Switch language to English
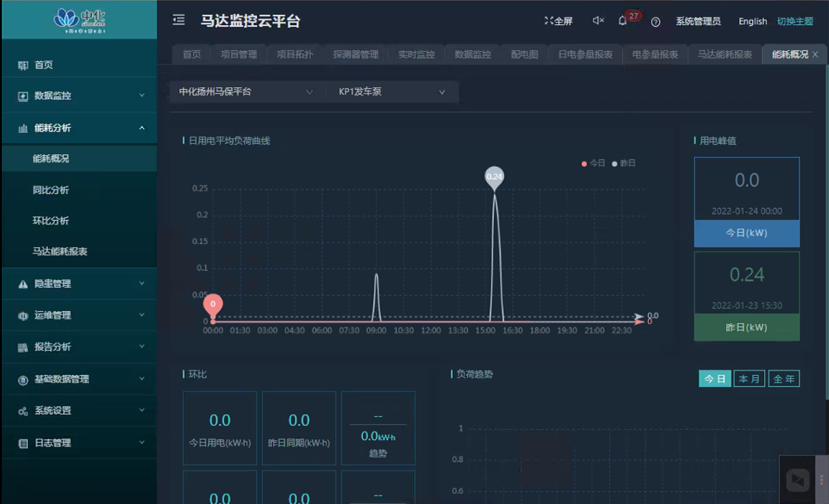829x504 pixels. [x=753, y=21]
